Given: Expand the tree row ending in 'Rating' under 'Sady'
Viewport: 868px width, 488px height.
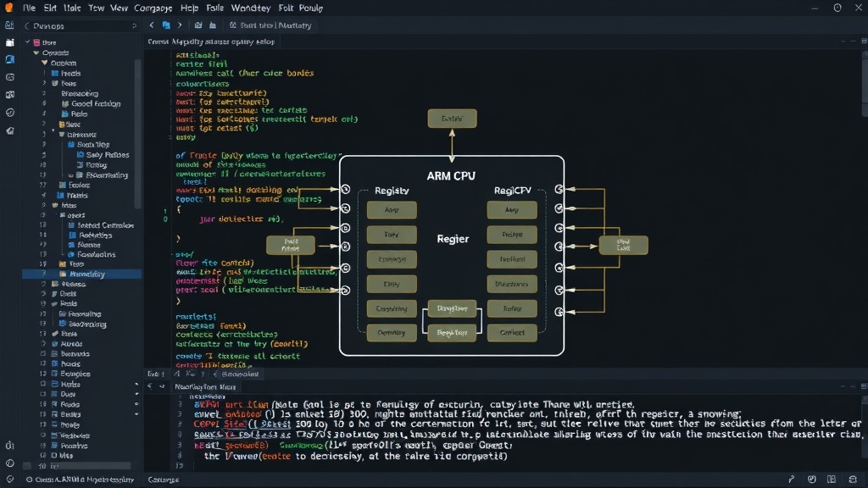Looking at the screenshot, I should click(x=71, y=175).
